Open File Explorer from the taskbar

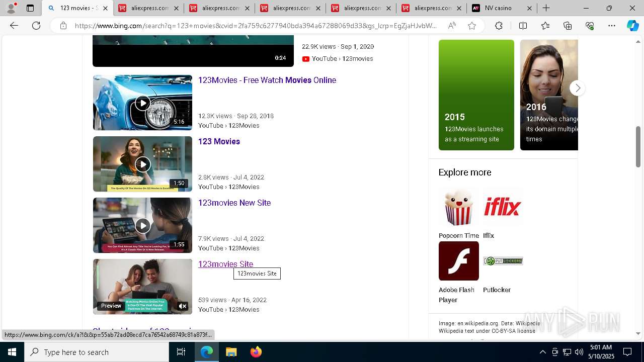click(x=231, y=352)
